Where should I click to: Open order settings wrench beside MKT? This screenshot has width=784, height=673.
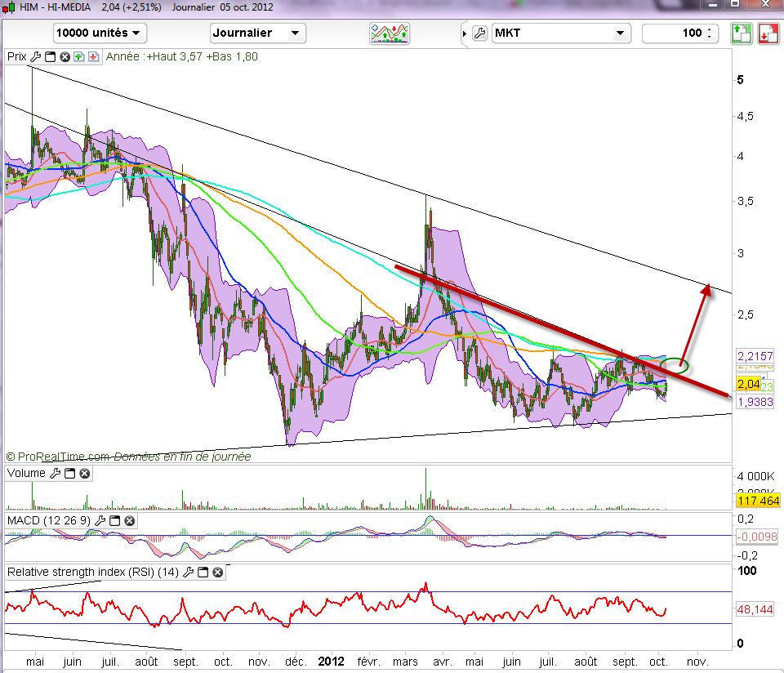coord(479,33)
